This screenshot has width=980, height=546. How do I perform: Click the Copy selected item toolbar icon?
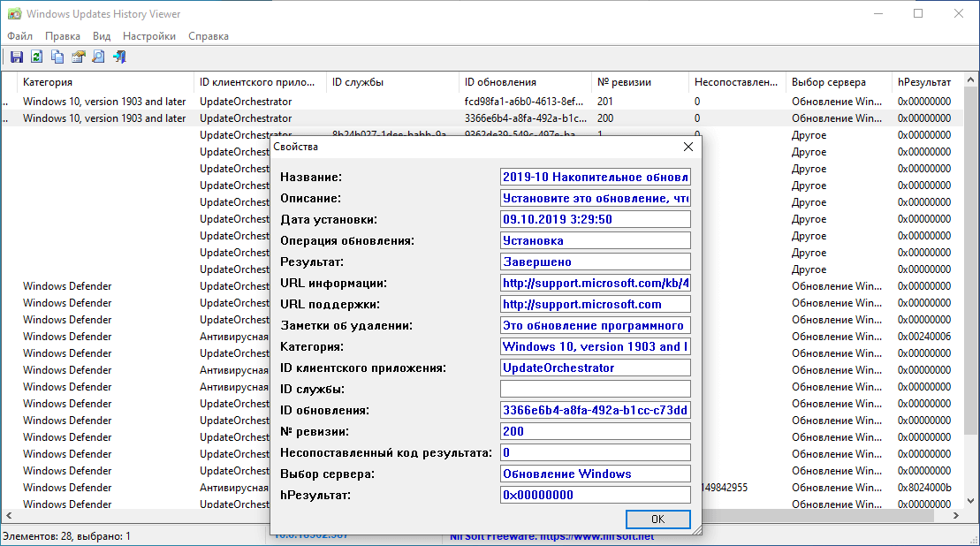55,56
